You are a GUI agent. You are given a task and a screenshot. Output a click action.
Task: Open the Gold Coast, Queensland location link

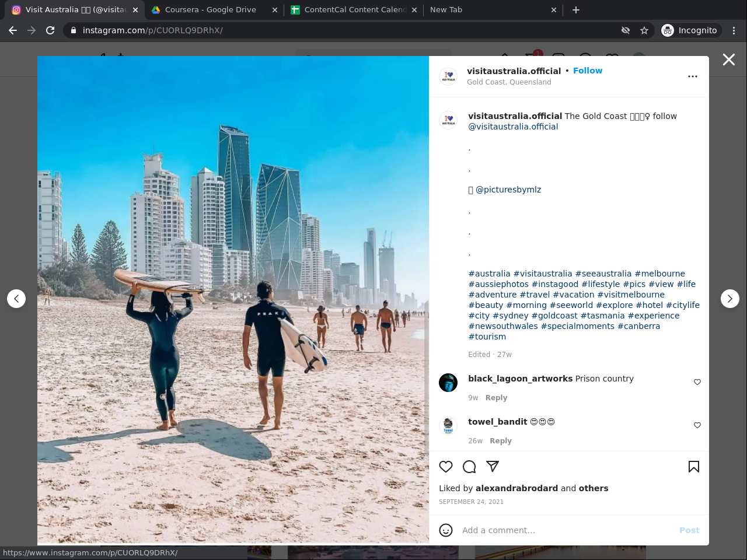pos(509,82)
